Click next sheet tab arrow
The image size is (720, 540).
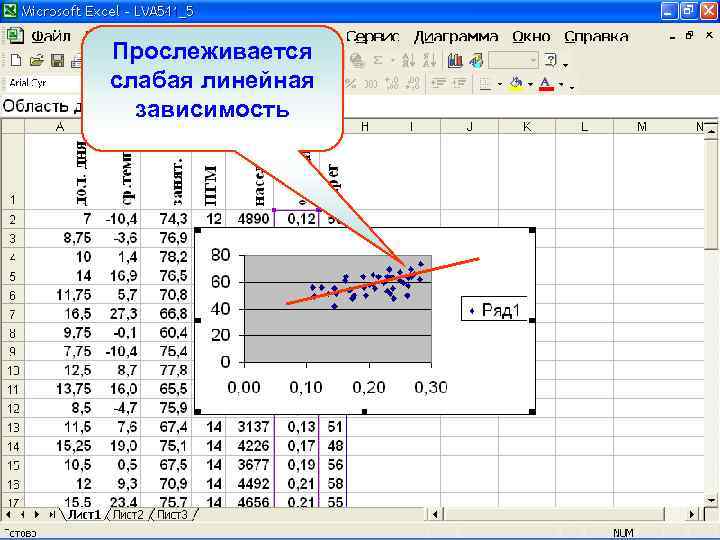[37, 514]
